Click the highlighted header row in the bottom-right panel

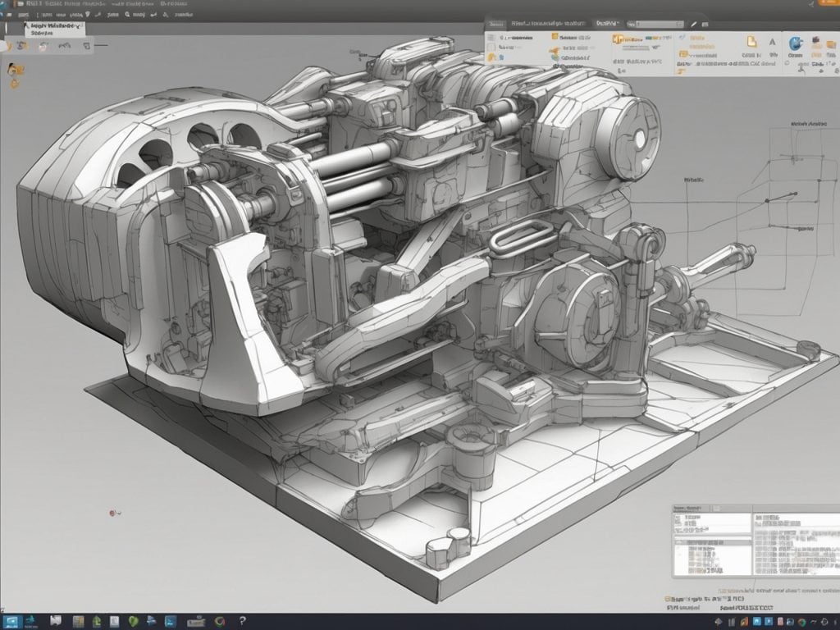click(x=713, y=543)
